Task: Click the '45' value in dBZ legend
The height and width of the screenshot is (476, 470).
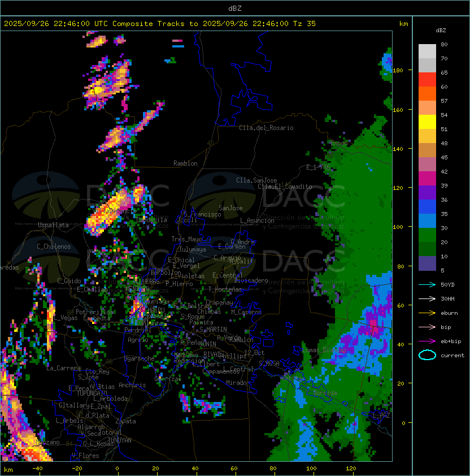Action: click(x=444, y=158)
